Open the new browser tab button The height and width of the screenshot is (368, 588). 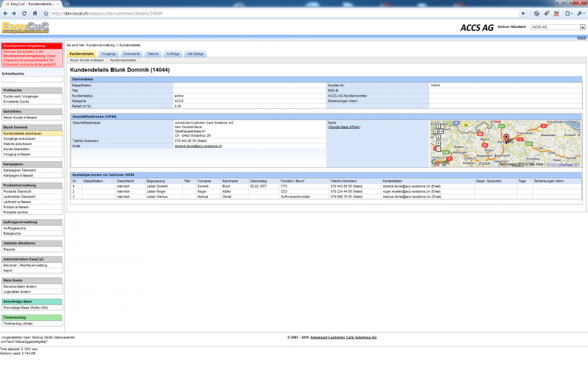click(x=67, y=4)
